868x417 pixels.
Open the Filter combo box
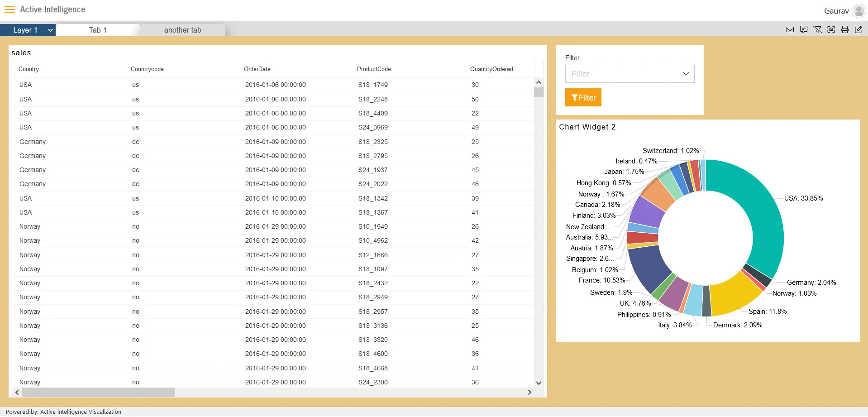pyautogui.click(x=629, y=74)
